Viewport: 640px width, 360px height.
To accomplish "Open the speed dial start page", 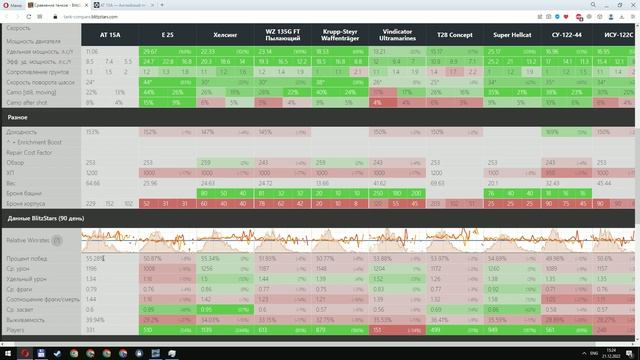I will [40, 17].
